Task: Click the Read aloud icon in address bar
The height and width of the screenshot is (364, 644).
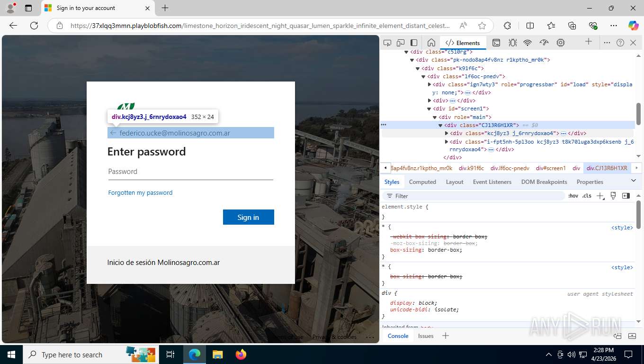Action: tap(463, 26)
